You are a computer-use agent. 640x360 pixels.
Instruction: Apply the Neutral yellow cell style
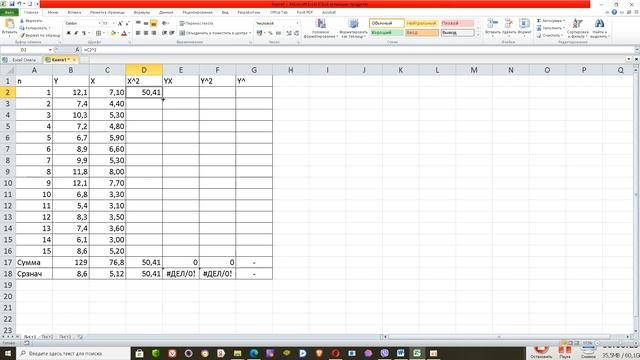tap(422, 23)
